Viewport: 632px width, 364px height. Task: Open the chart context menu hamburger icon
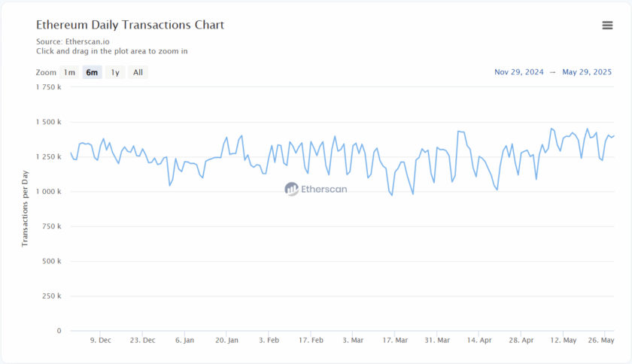point(607,26)
